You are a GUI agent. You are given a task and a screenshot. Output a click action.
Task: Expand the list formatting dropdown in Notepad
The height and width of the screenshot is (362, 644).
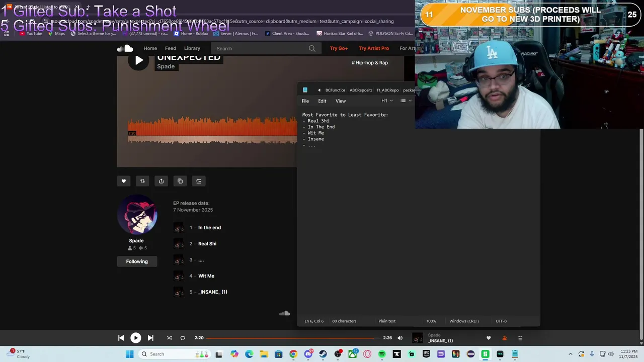tap(406, 101)
